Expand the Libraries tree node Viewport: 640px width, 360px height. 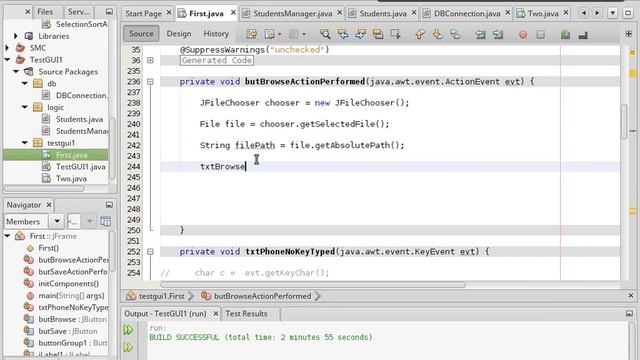(16, 36)
